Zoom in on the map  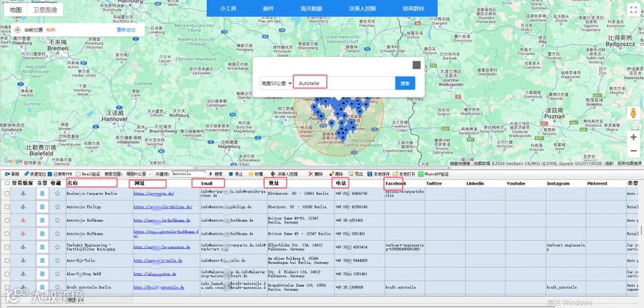pyautogui.click(x=633, y=137)
